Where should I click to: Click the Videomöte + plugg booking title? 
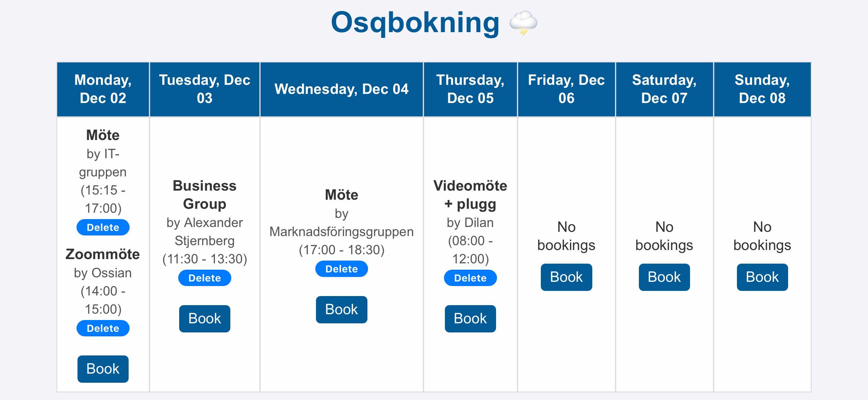coord(470,195)
